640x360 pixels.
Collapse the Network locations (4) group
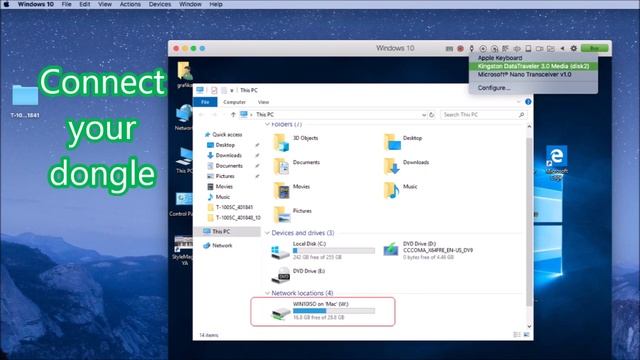coord(267,293)
